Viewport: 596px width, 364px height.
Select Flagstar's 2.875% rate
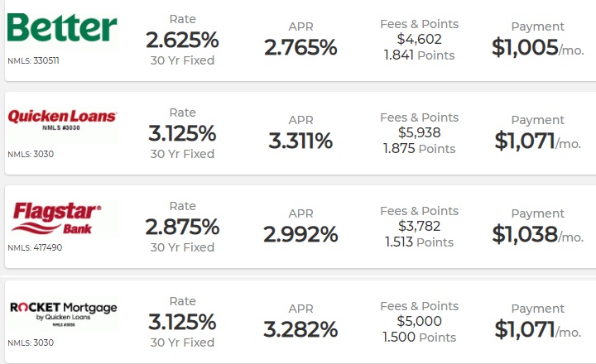182,227
